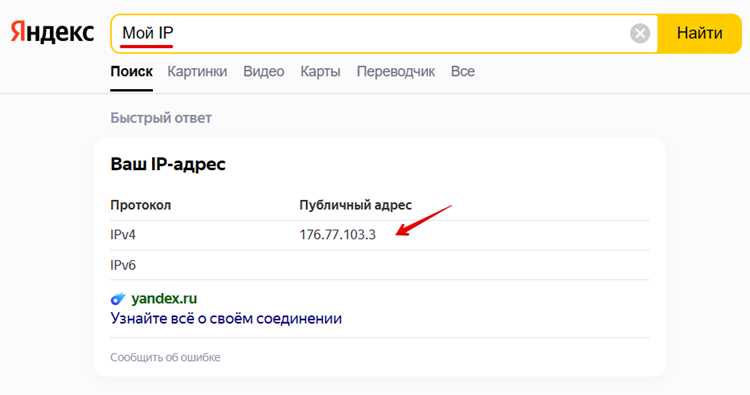Click Сообщить об ошибке link
Screen dimensions: 750x395
click(x=165, y=357)
